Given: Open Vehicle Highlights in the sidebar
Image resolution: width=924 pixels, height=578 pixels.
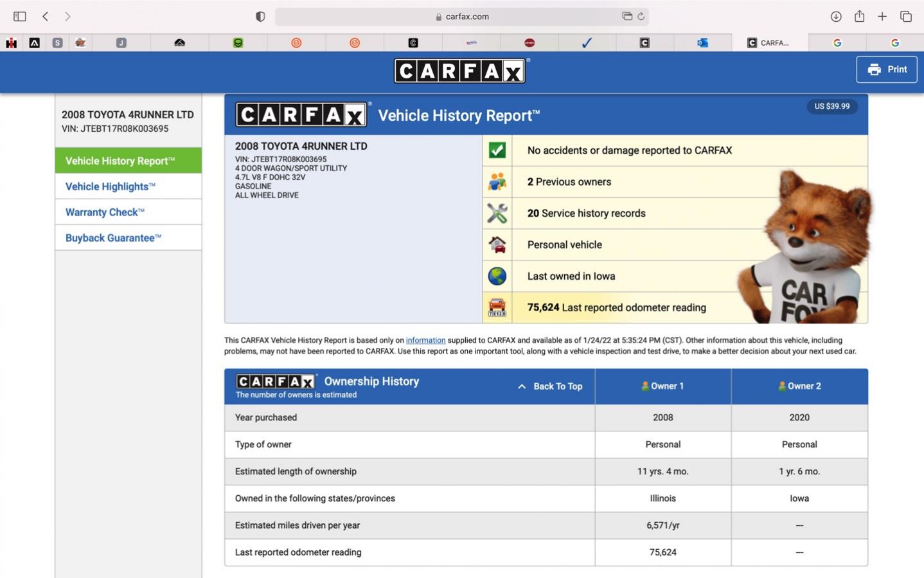Looking at the screenshot, I should coord(129,186).
